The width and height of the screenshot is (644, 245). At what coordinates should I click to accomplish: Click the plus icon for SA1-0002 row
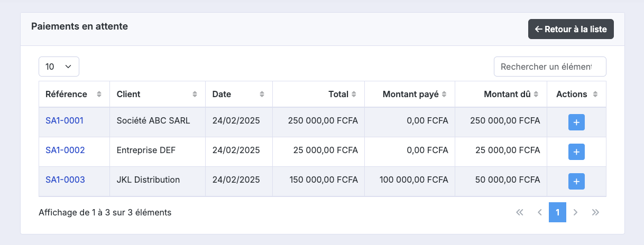coord(576,152)
